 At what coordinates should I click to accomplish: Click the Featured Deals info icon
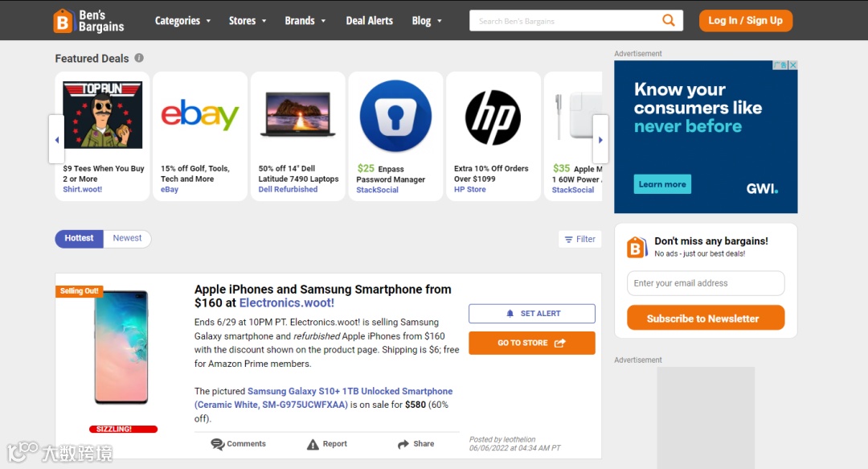pos(139,58)
